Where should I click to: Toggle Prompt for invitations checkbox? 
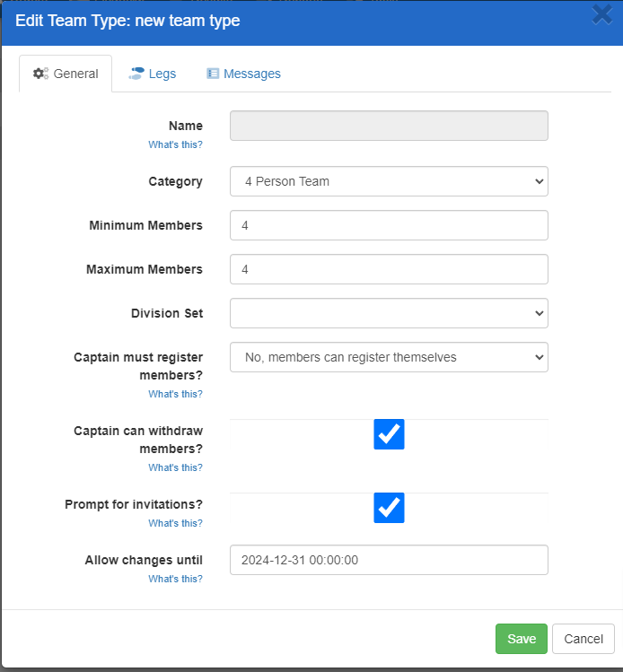389,508
